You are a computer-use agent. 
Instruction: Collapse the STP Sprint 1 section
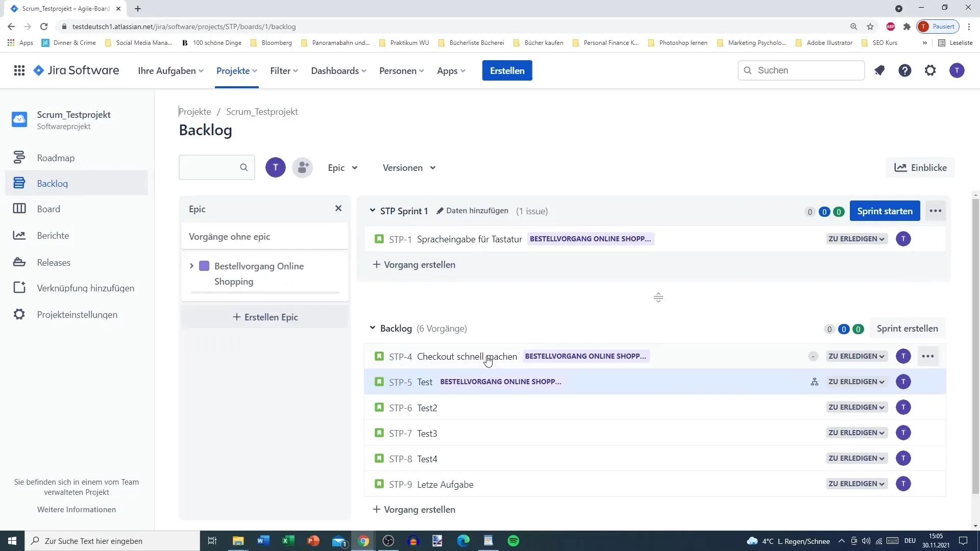tap(373, 211)
